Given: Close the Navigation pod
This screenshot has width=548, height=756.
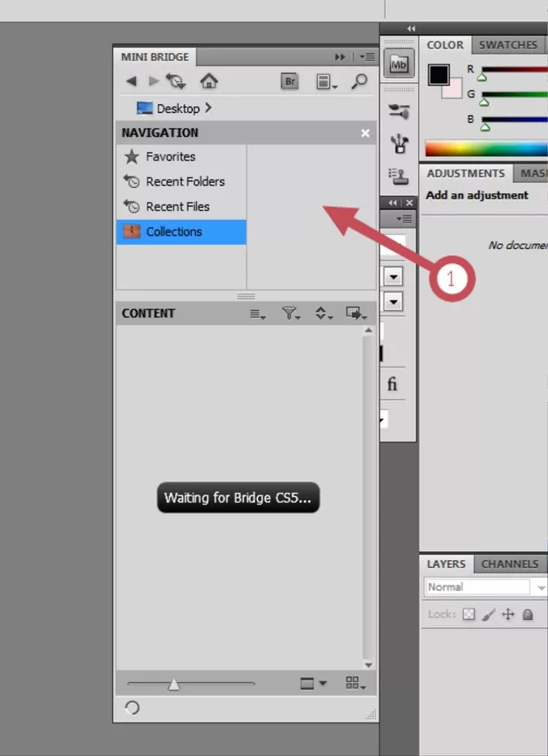Looking at the screenshot, I should [x=365, y=133].
